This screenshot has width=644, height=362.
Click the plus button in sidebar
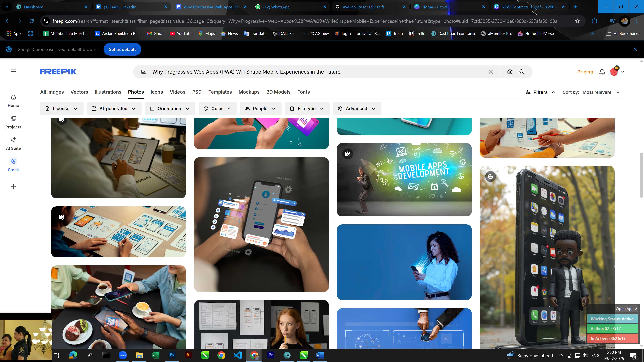coord(13,187)
